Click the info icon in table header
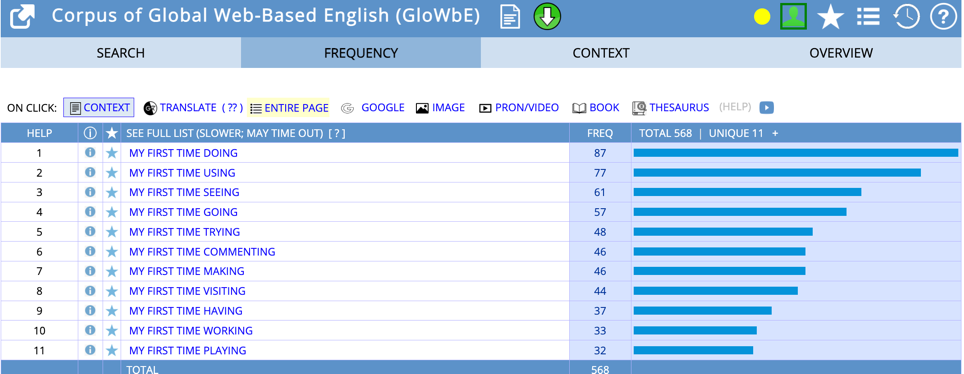 coord(90,133)
